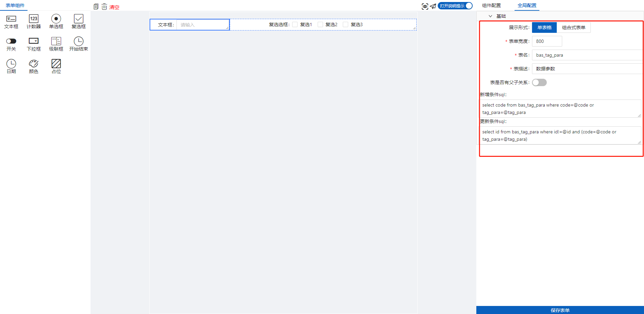Click the trash bin clear icon

[104, 7]
